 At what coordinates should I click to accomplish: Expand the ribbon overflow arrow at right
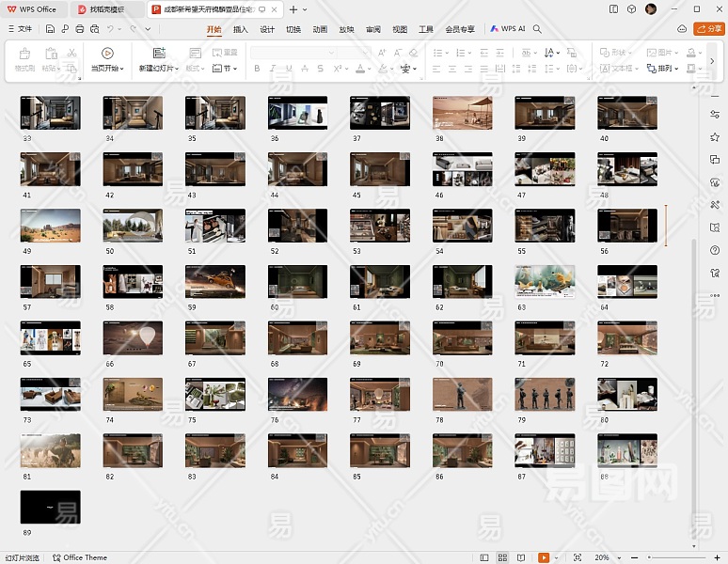[712, 61]
